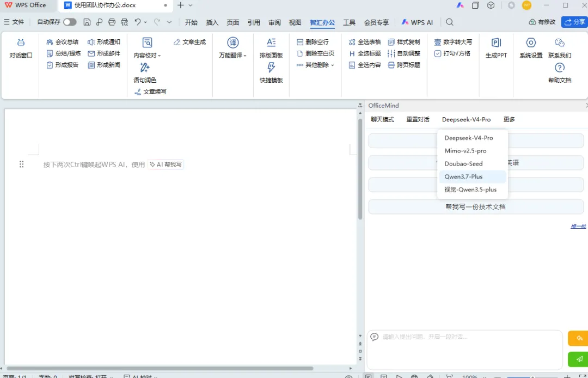Screen dimensions: 588x378
Task: Click 聊天模式 chat mode
Action: click(x=383, y=119)
